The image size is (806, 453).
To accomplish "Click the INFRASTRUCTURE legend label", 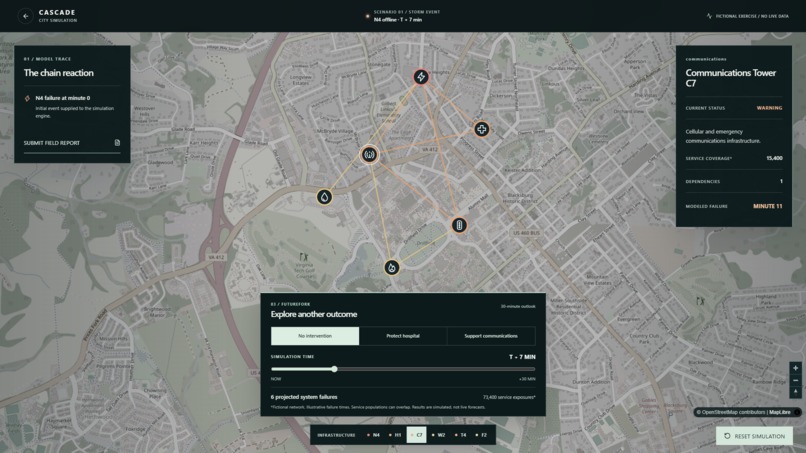I will pyautogui.click(x=336, y=435).
